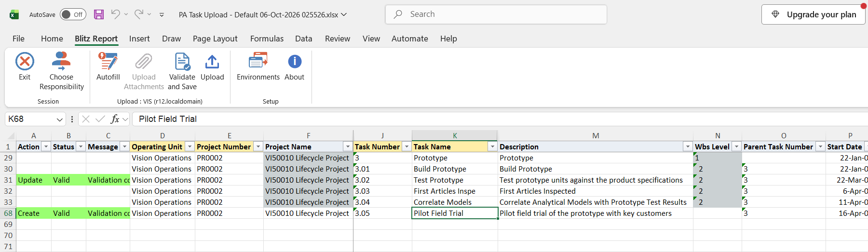The width and height of the screenshot is (868, 252).
Task: Click the formula bar options dots
Action: tap(72, 119)
